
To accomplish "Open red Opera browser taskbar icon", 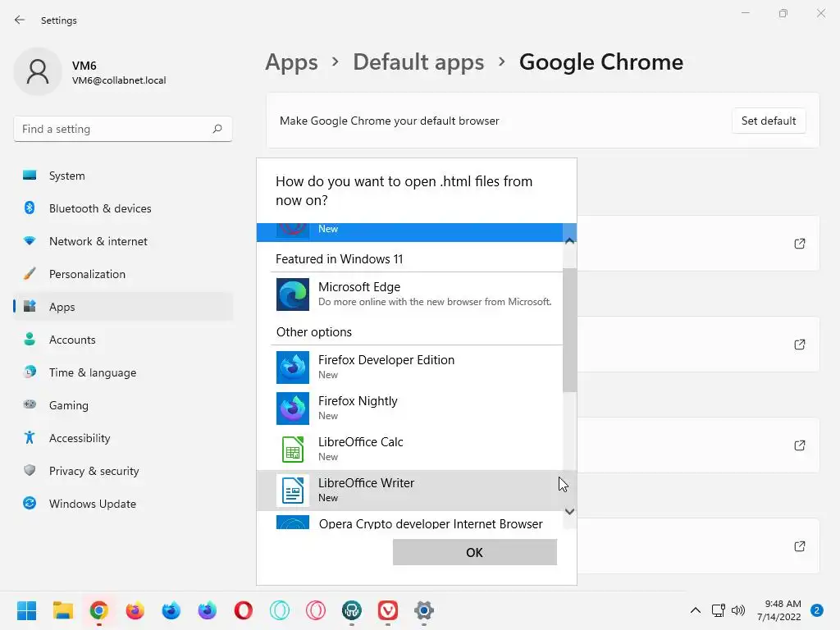I will pos(243,610).
